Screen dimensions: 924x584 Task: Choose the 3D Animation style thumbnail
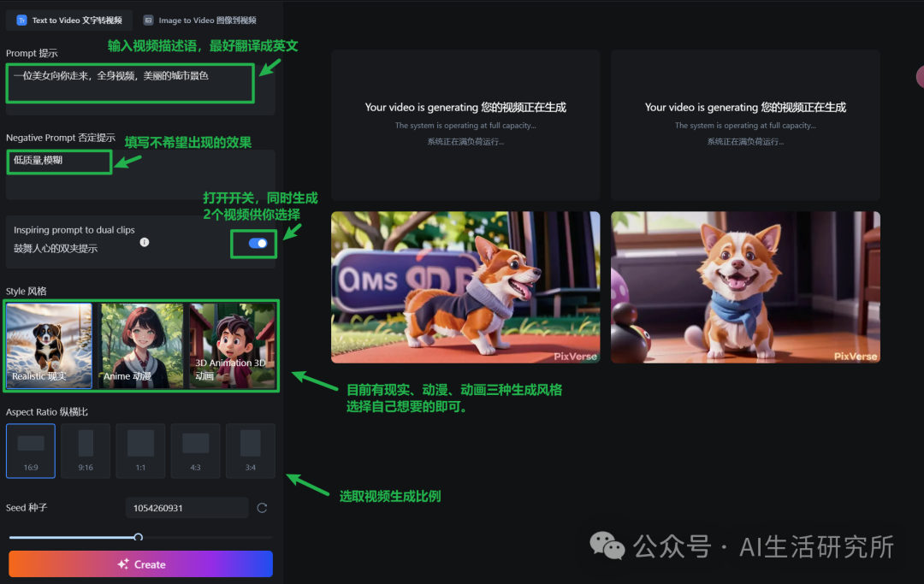point(232,345)
